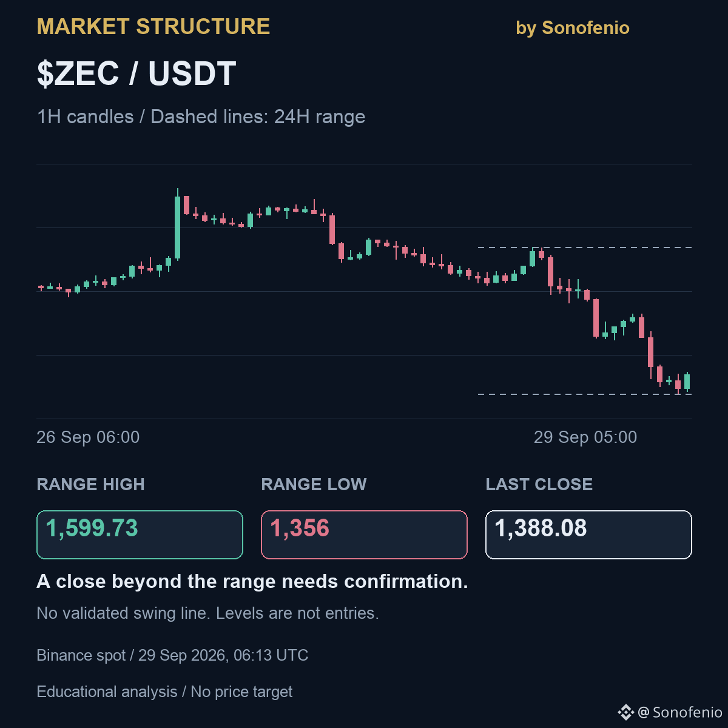Viewport: 728px width, 728px height.
Task: Click the Range Low value box 1,356
Action: pyautogui.click(x=364, y=534)
